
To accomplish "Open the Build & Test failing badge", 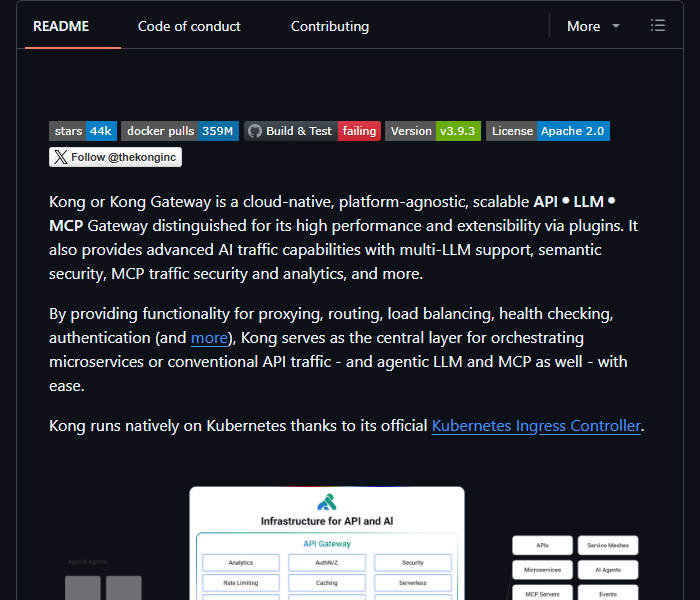I will (312, 131).
